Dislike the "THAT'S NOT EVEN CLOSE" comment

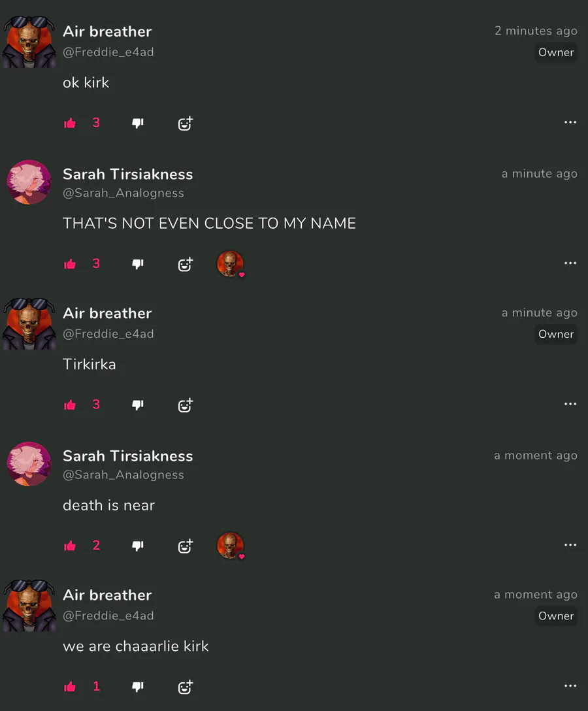coord(137,265)
